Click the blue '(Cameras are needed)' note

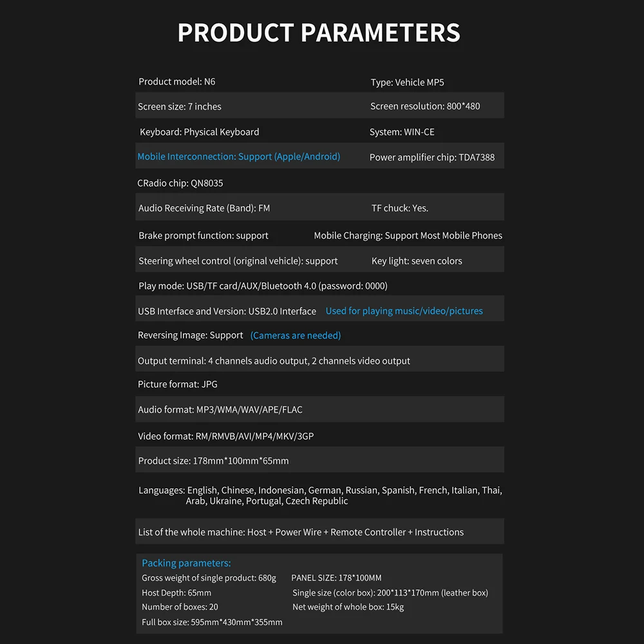point(296,336)
